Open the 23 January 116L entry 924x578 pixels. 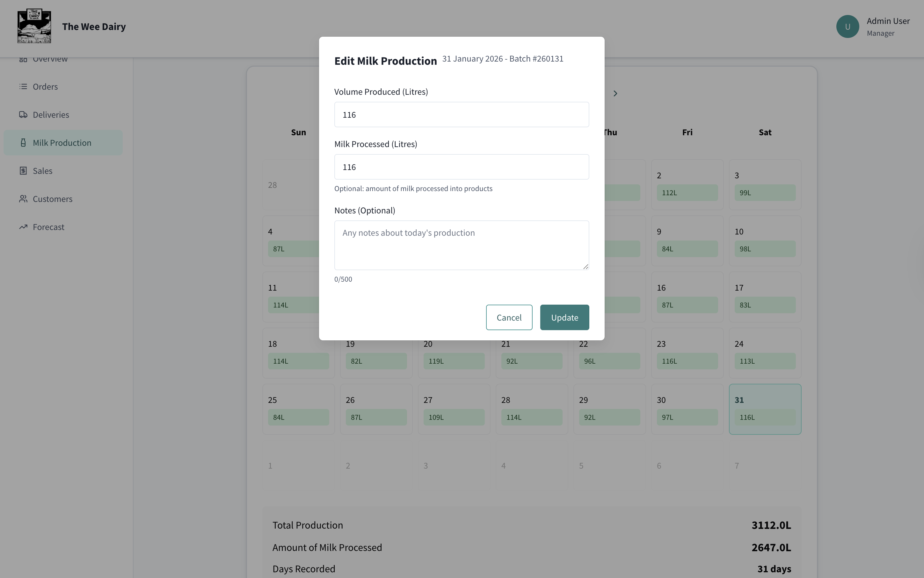point(687,361)
